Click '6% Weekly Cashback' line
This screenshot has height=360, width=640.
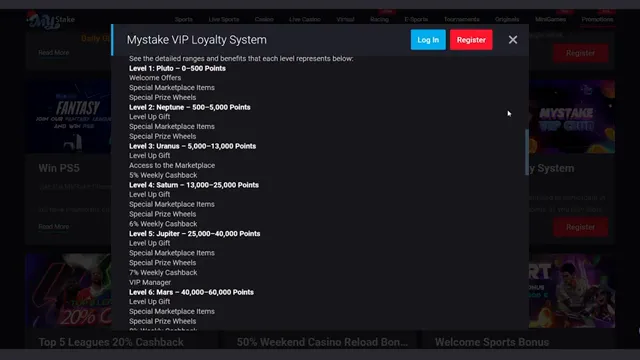(x=163, y=224)
